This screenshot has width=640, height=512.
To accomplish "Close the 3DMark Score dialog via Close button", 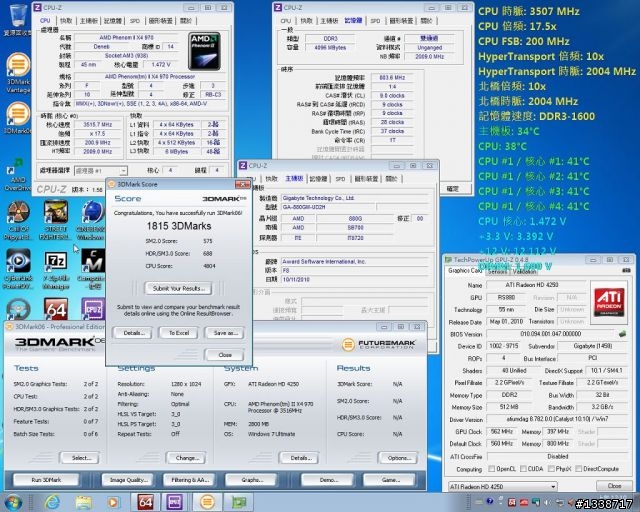I will coord(225,355).
